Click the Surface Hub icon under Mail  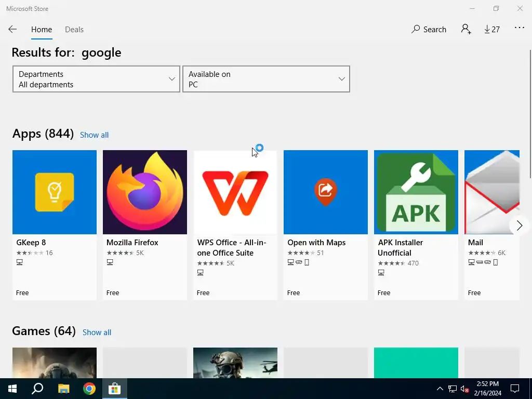[x=480, y=262]
